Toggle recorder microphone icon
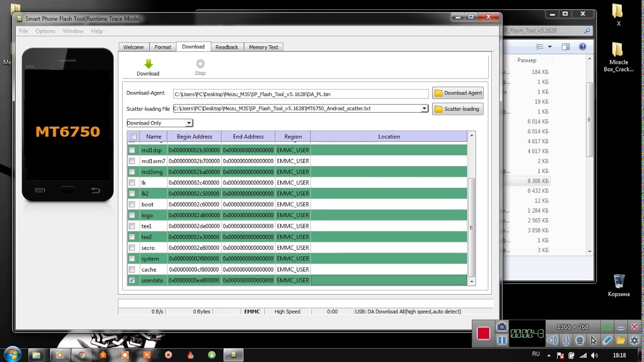Screen dimensions: 644x362 click(566, 340)
